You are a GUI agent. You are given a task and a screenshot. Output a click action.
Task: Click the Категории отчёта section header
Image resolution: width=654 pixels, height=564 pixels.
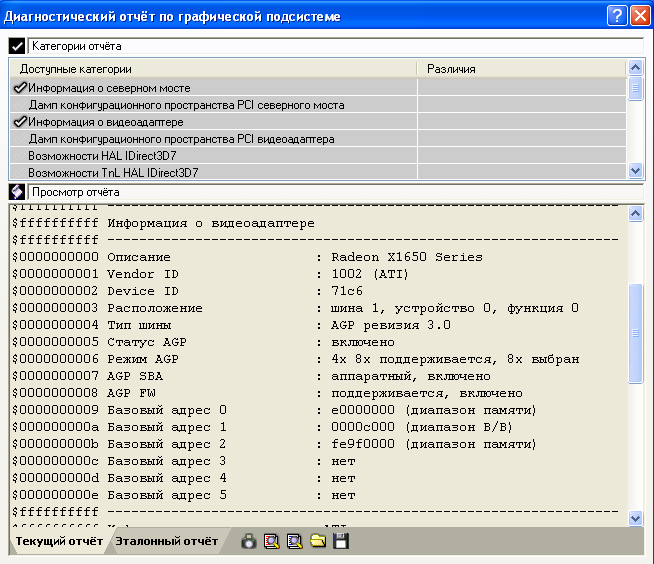point(336,46)
